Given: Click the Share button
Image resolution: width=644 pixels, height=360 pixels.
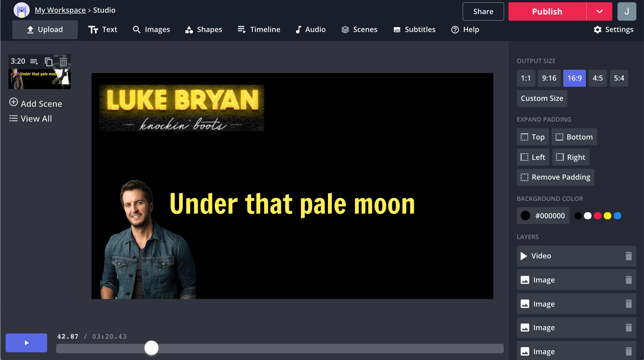Looking at the screenshot, I should point(483,12).
